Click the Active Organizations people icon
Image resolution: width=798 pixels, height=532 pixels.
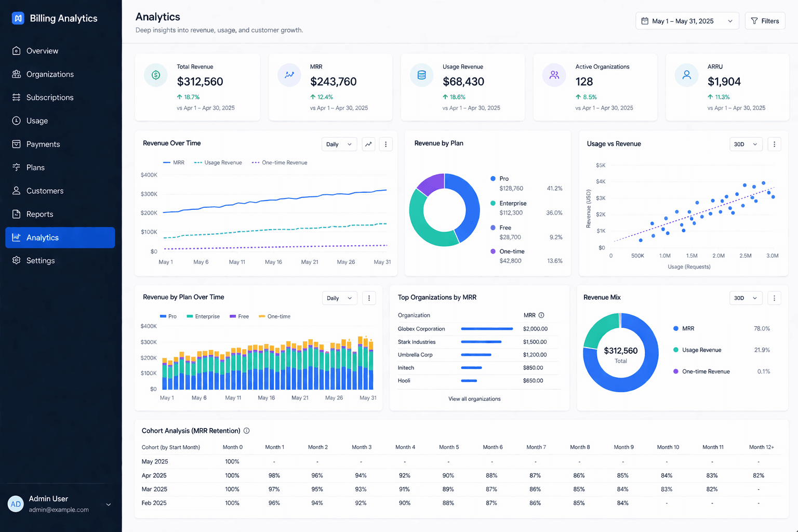[554, 75]
